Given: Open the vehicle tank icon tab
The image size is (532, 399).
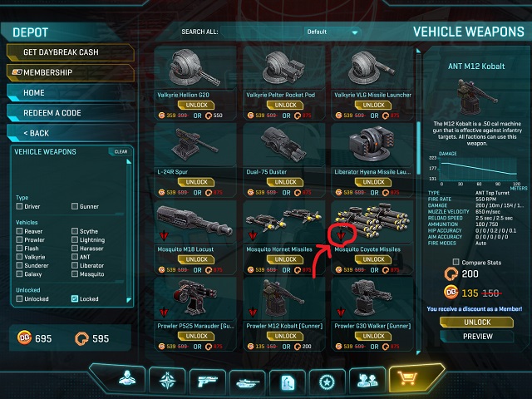Looking at the screenshot, I should [248, 382].
